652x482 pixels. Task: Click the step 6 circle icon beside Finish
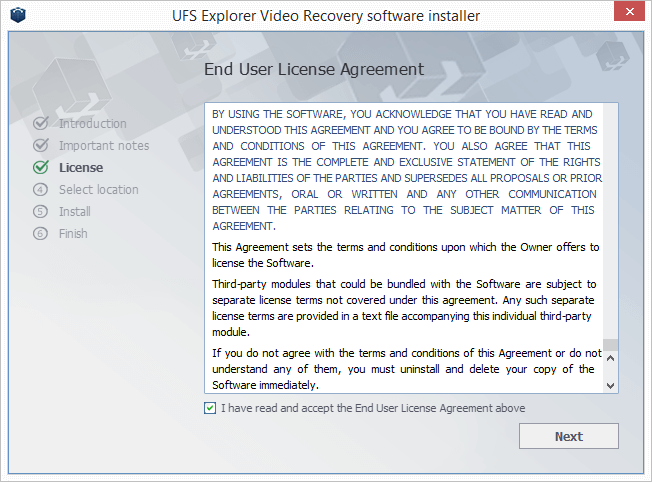pyautogui.click(x=40, y=234)
